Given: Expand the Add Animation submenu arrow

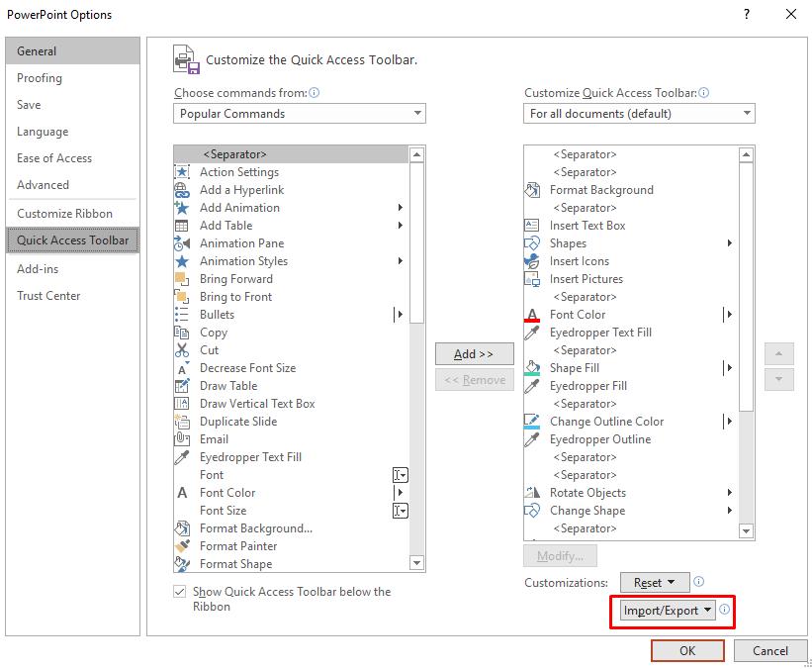Looking at the screenshot, I should (400, 208).
